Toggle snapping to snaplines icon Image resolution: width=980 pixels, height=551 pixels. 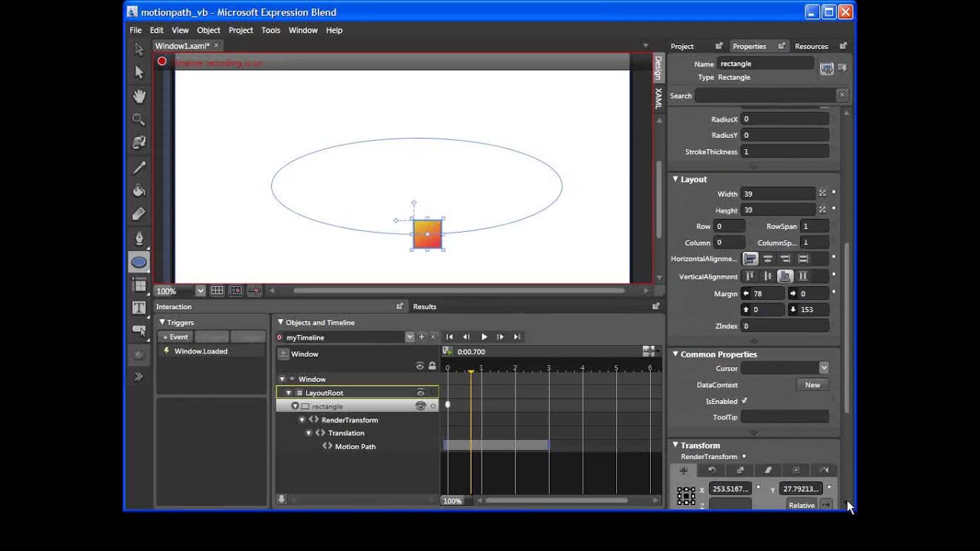pos(254,291)
